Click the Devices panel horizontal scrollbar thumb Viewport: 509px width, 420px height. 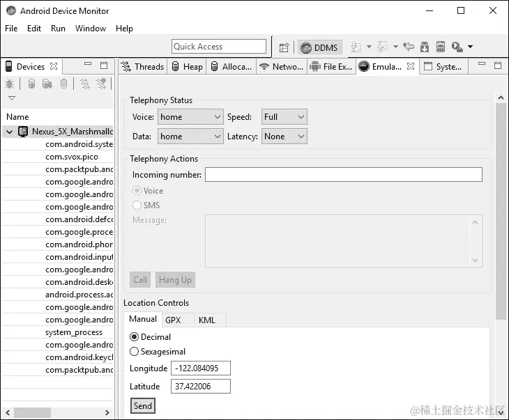click(33, 413)
